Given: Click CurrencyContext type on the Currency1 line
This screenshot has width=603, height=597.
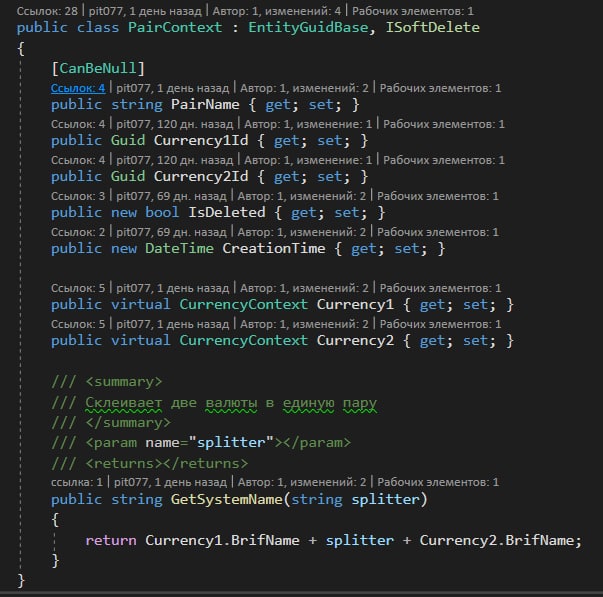Looking at the screenshot, I should (243, 305).
